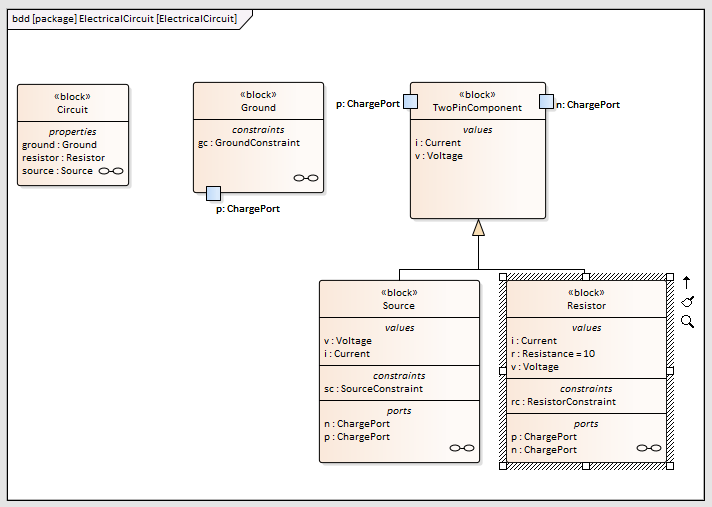Select 'v : Voltage' in TwoPinComponent values

439,156
